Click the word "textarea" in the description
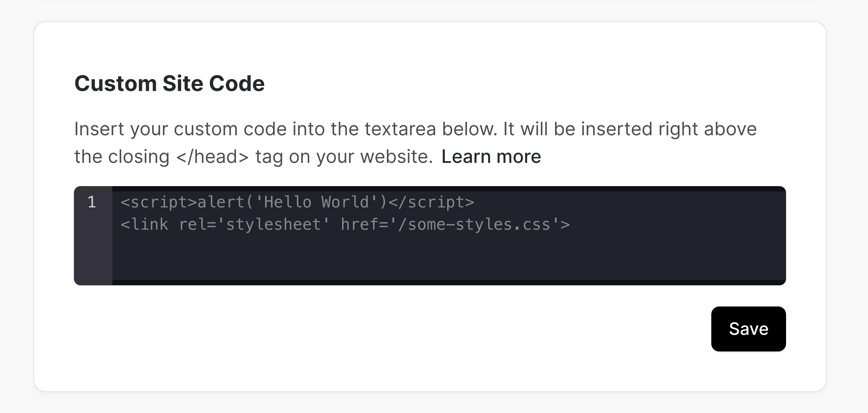The width and height of the screenshot is (868, 413). [x=400, y=129]
